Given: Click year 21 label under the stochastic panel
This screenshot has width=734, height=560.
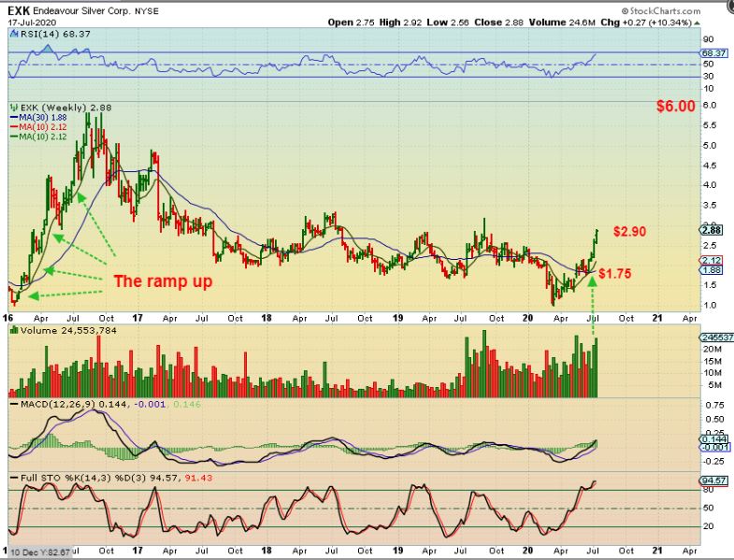Looking at the screenshot, I should (657, 551).
